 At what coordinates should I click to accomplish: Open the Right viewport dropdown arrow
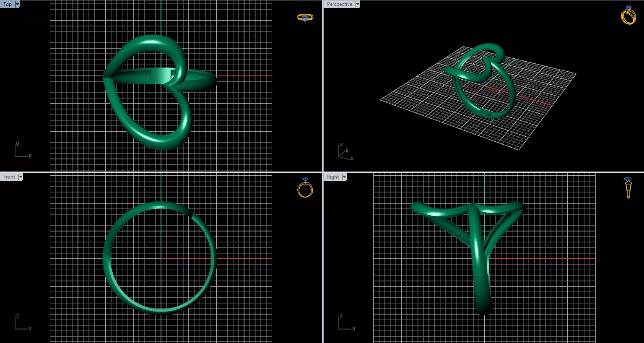(x=344, y=177)
